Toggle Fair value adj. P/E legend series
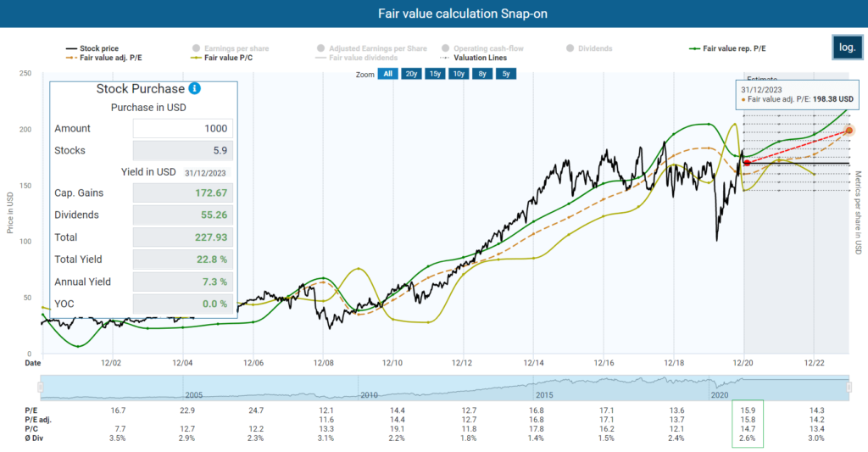Image resolution: width=868 pixels, height=452 pixels. coord(104,58)
